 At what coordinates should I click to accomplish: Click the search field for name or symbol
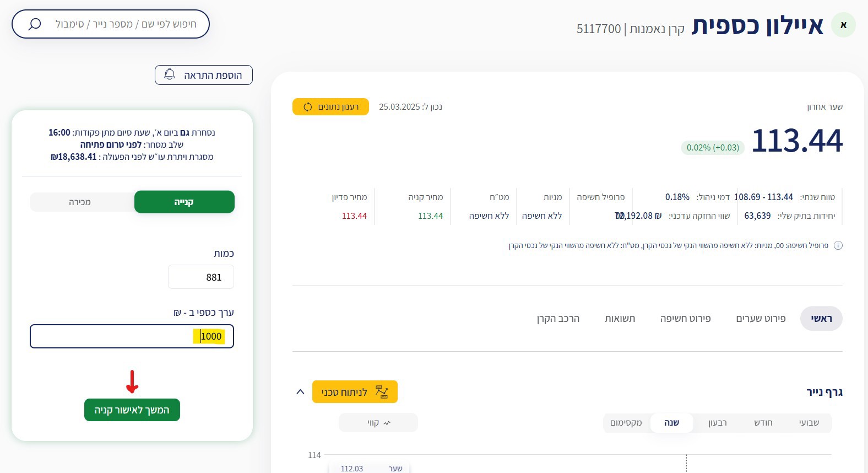[110, 24]
